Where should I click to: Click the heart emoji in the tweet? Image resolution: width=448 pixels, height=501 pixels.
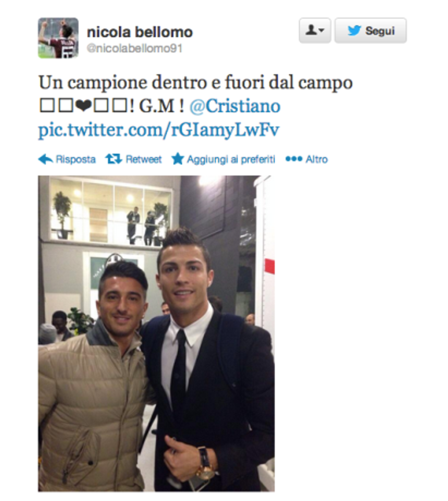tap(84, 106)
